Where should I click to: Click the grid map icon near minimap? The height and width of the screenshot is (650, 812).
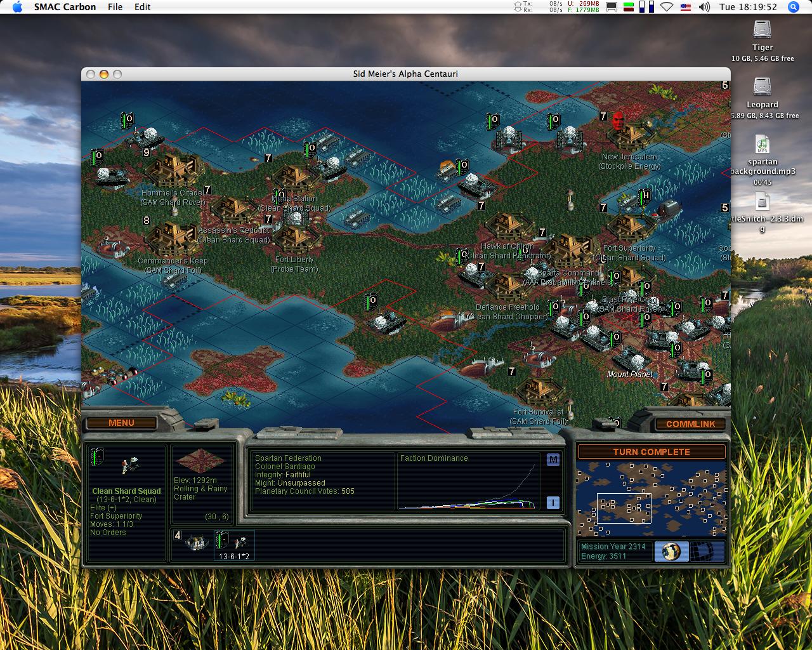click(x=706, y=551)
